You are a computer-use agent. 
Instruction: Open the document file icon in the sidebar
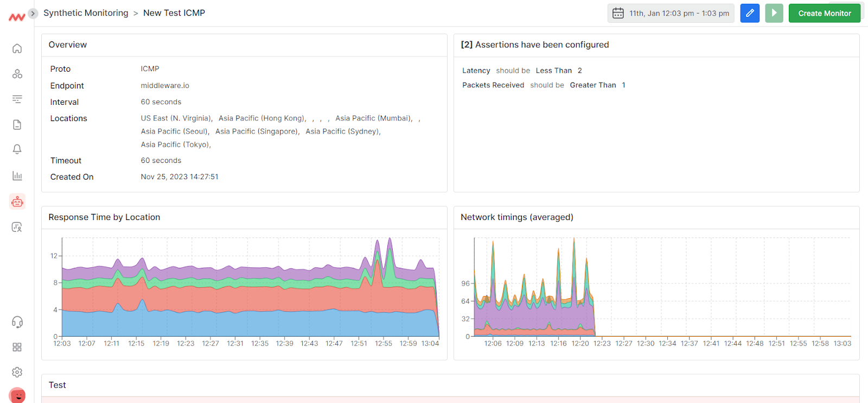click(17, 124)
